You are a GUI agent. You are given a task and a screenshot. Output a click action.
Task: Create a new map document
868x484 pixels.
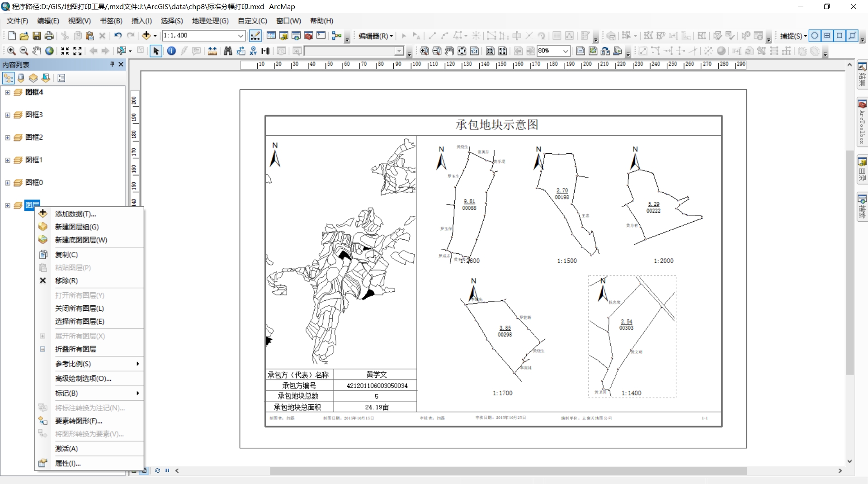[x=12, y=36]
